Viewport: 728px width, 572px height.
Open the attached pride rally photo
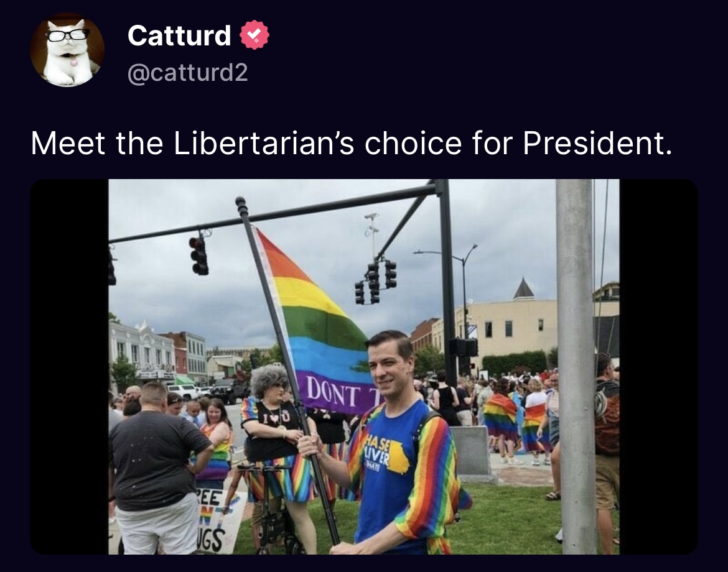pos(364,366)
